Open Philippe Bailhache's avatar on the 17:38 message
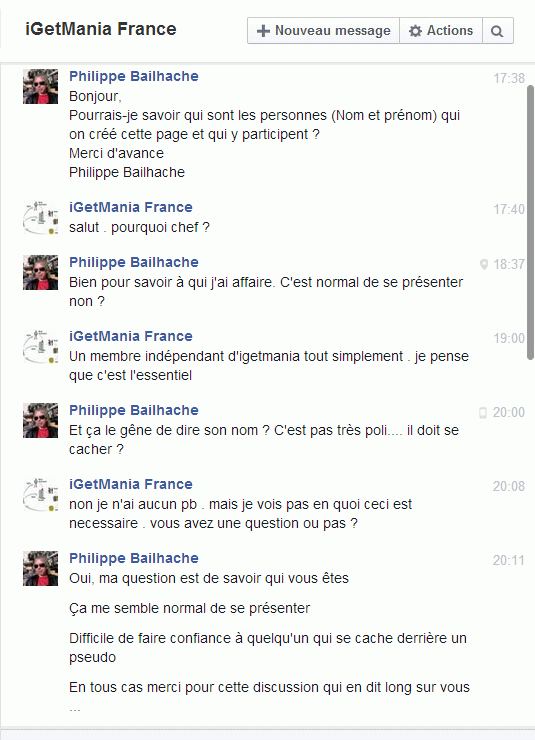Image resolution: width=535 pixels, height=740 pixels. tap(41, 86)
